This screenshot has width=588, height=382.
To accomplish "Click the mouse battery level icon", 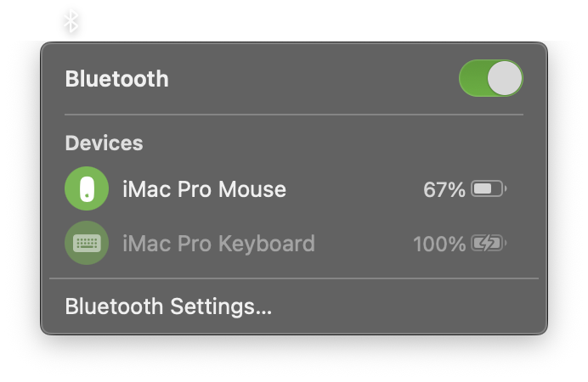I will tap(489, 188).
